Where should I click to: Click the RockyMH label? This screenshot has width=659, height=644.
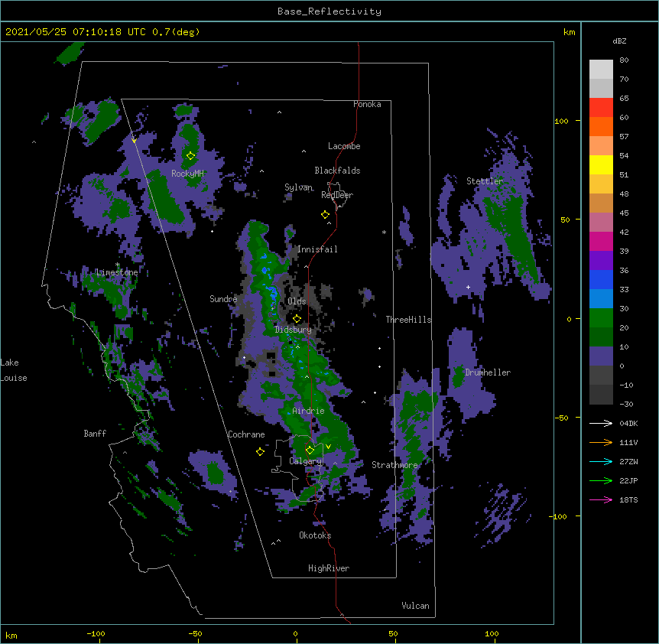187,174
